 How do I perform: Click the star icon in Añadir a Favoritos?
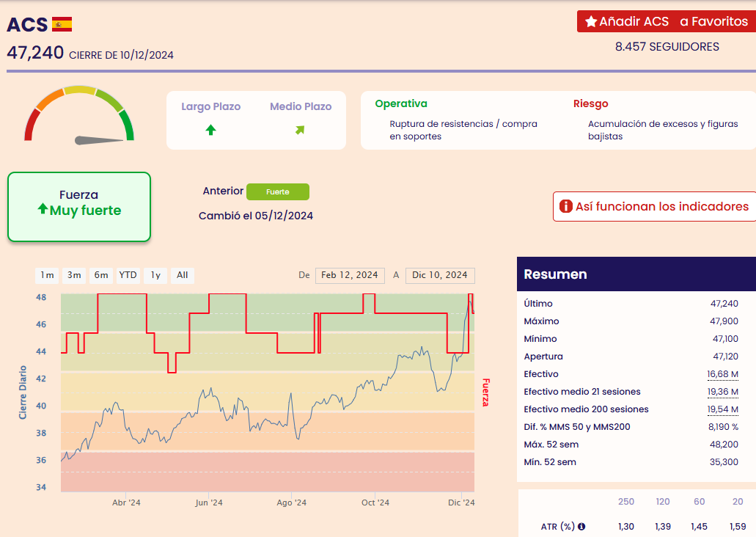(x=590, y=22)
